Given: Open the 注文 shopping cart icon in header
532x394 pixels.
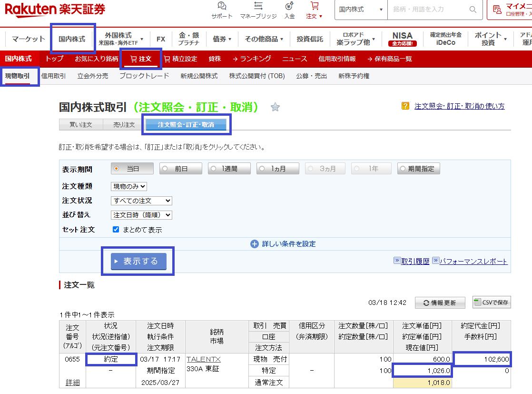Looking at the screenshot, I should 314,7.
